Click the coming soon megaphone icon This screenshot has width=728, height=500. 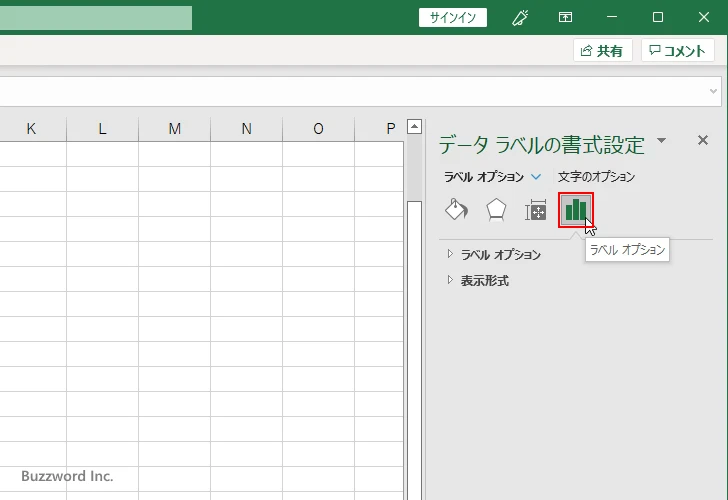[x=520, y=18]
